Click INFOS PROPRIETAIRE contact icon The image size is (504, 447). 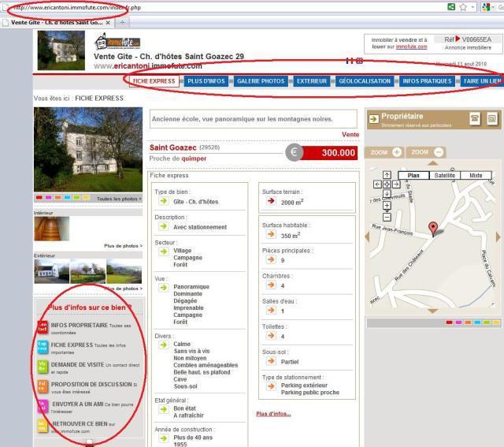[x=43, y=327]
